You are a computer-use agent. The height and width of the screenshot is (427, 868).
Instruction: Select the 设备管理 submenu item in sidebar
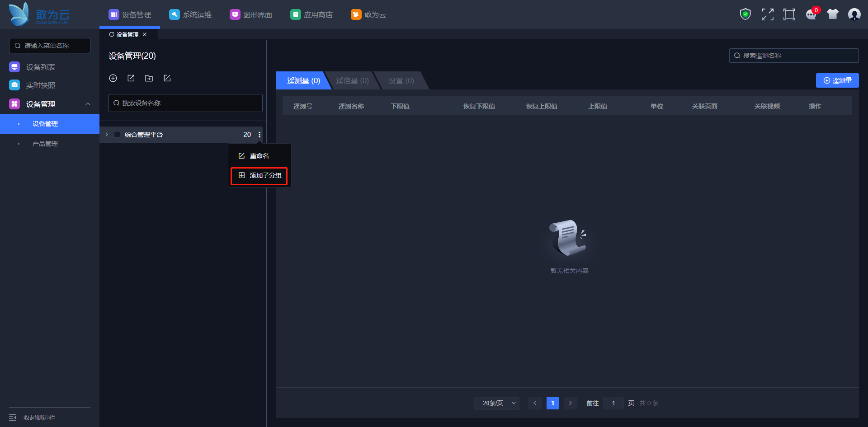(50, 124)
